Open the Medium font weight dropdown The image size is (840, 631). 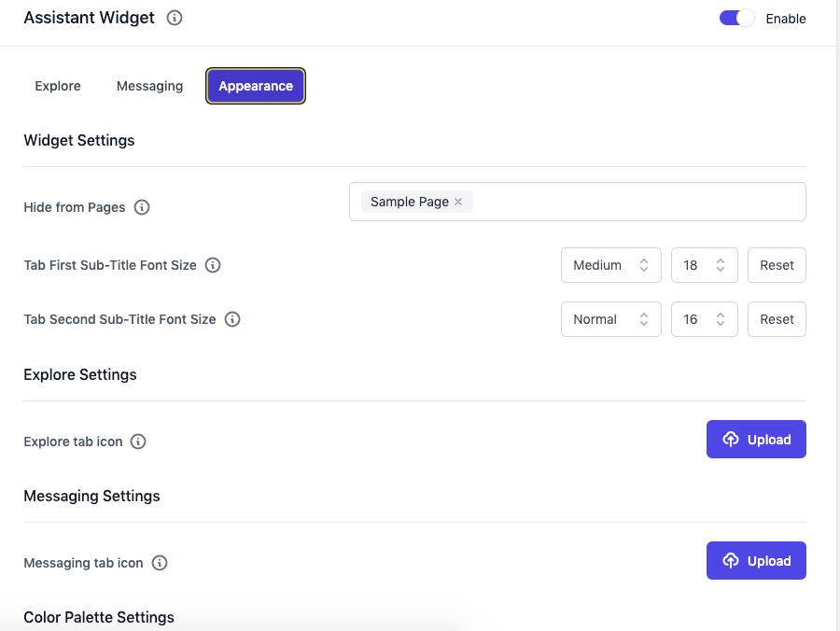[x=610, y=265]
